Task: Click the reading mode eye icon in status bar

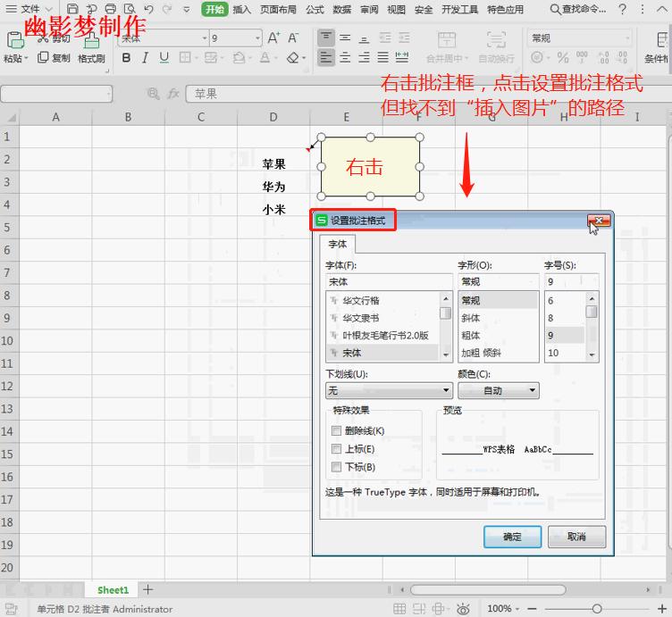Action: tap(463, 608)
